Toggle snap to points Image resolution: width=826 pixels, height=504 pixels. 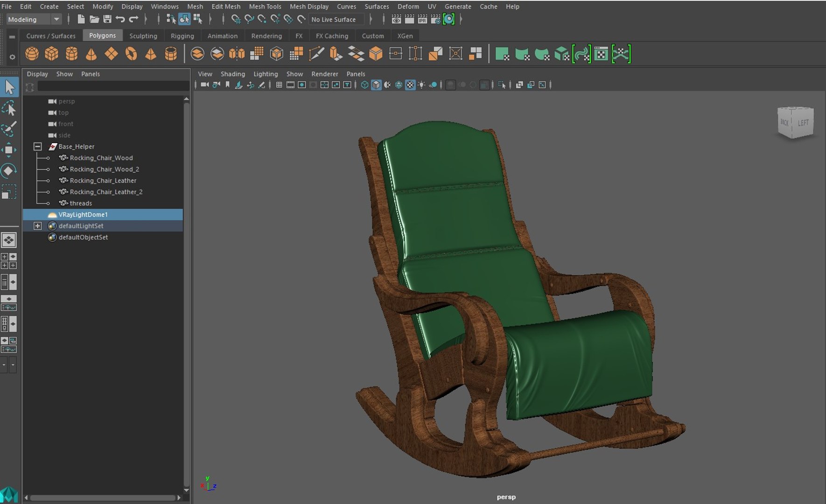click(262, 19)
